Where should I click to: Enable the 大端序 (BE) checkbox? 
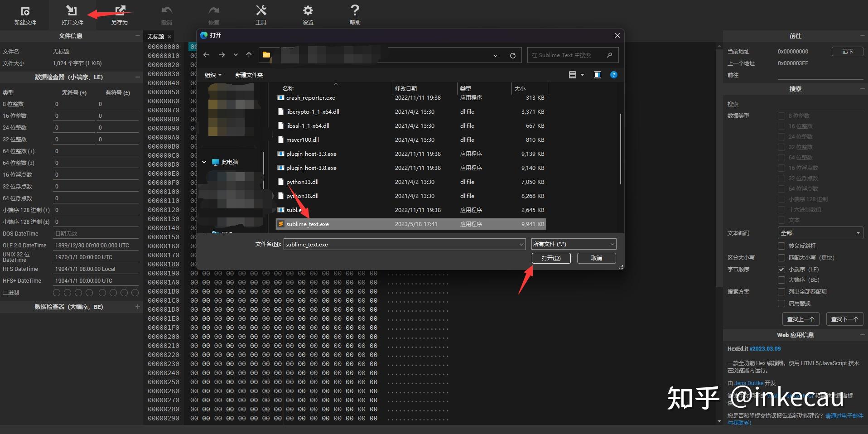(781, 280)
